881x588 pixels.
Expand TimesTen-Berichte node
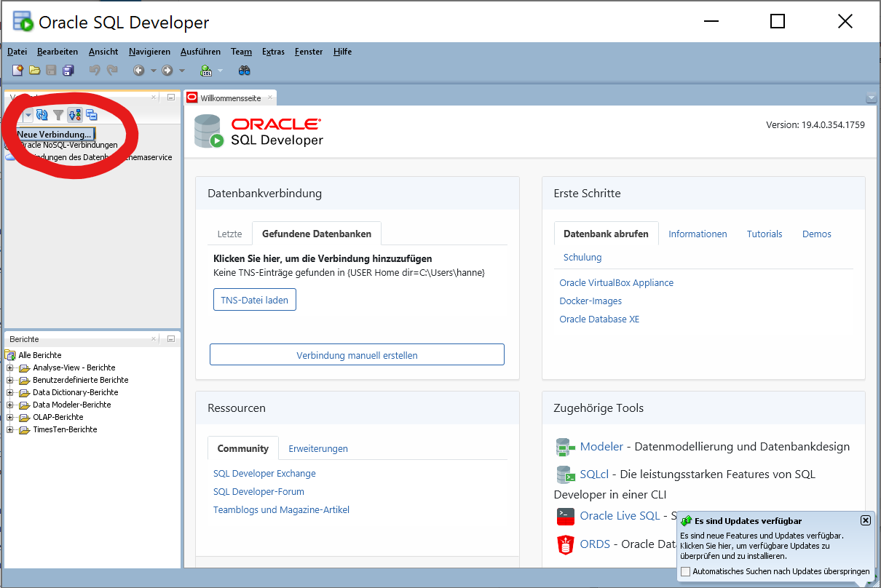pyautogui.click(x=10, y=429)
